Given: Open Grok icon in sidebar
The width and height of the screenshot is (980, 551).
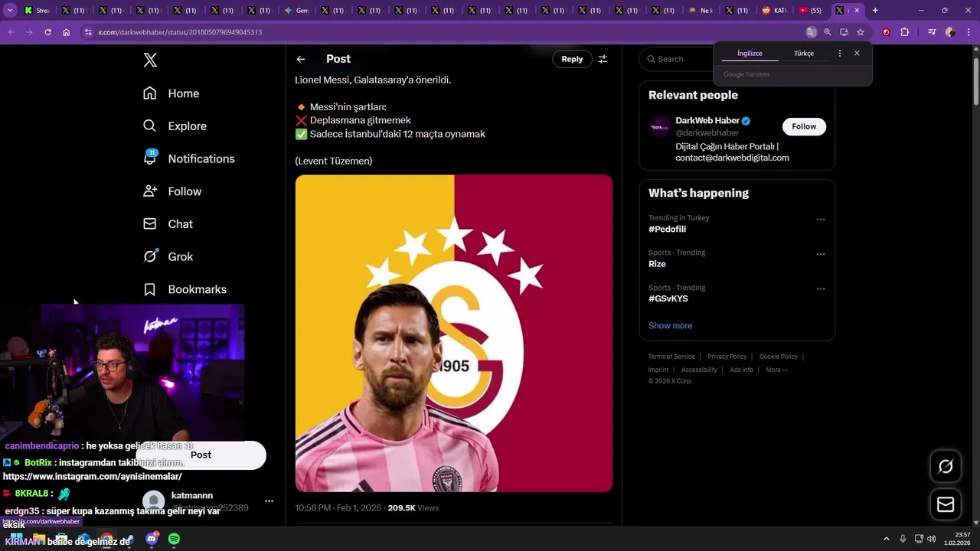Looking at the screenshot, I should 150,256.
